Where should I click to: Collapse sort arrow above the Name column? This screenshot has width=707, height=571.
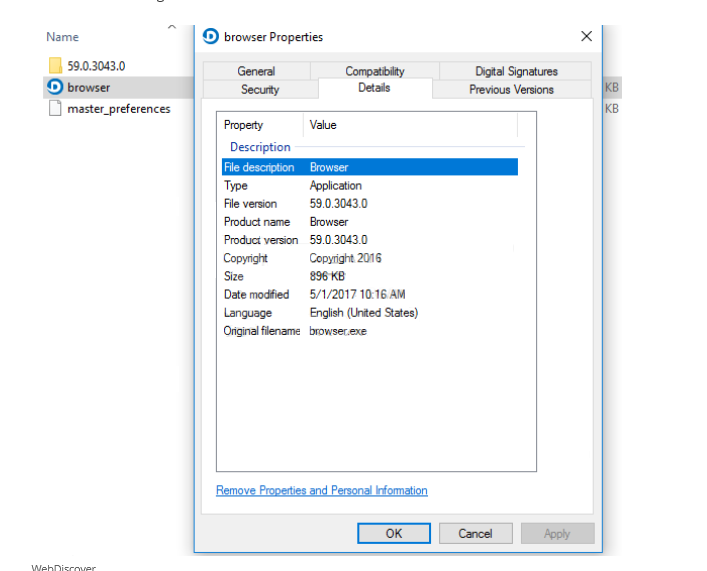pyautogui.click(x=172, y=28)
